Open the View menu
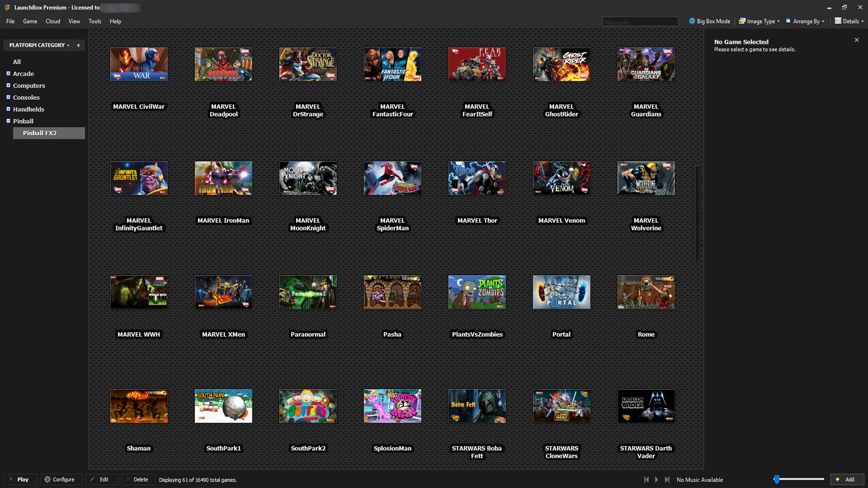This screenshot has width=868, height=488. 74,21
